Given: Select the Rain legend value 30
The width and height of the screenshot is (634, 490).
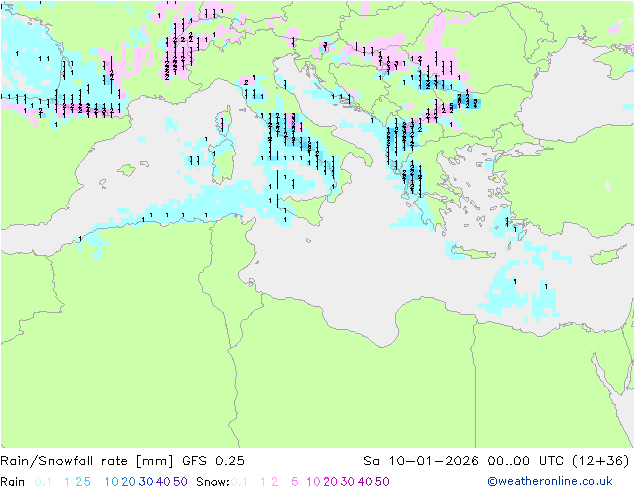Looking at the screenshot, I should pos(146,482).
